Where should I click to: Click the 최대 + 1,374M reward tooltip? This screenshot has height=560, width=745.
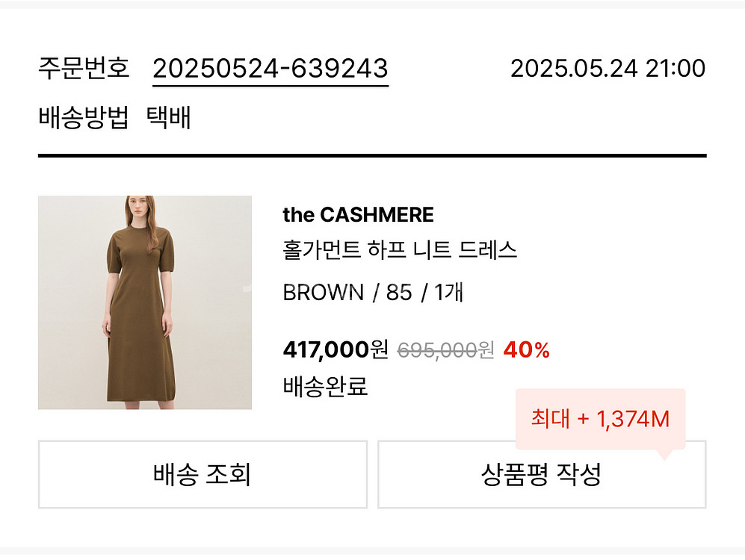tap(600, 419)
